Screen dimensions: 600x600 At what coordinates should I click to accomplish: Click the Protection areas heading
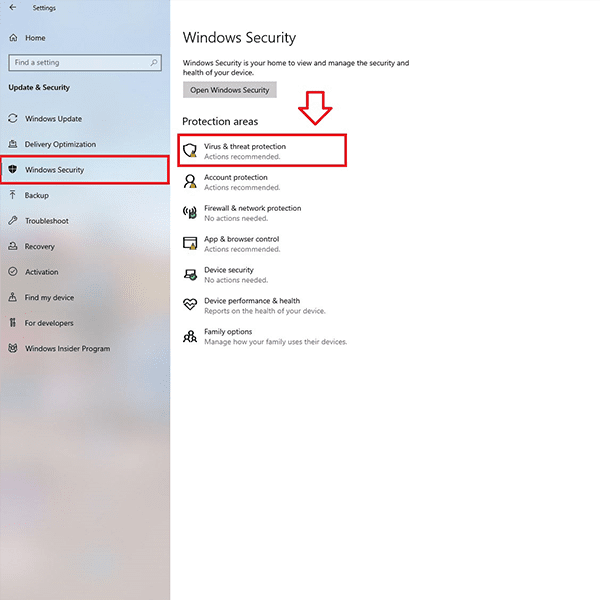(220, 121)
